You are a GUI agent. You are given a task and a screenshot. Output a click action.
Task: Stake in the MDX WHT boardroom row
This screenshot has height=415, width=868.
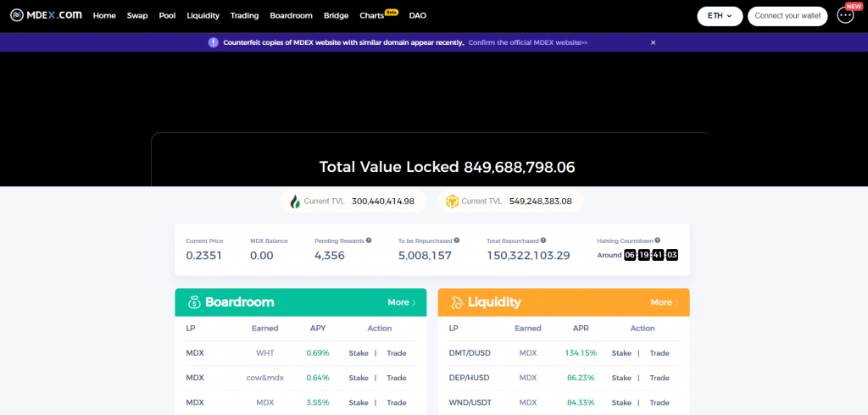(359, 353)
